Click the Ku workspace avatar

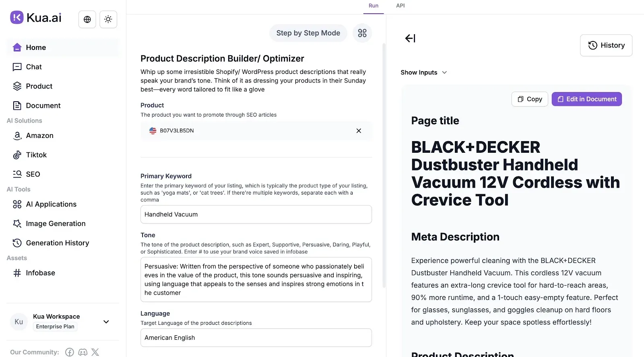pos(19,322)
